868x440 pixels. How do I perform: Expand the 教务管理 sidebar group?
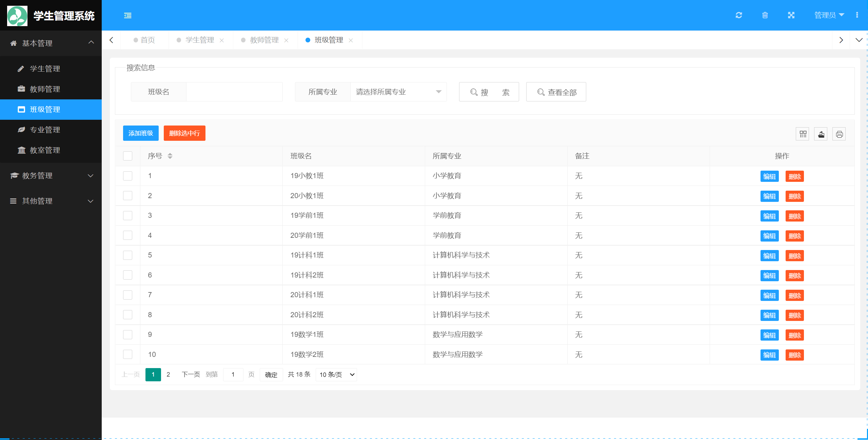pos(51,176)
